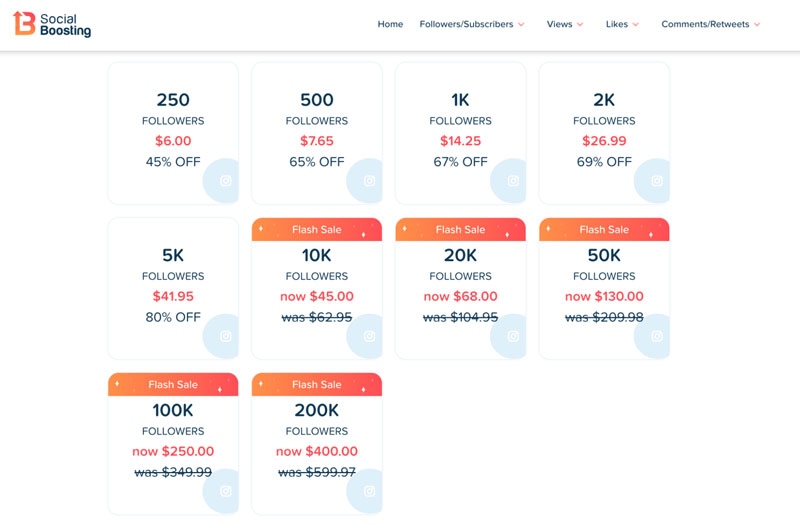Expand the Views dropdown chevron
The height and width of the screenshot is (529, 800).
pyautogui.click(x=580, y=25)
